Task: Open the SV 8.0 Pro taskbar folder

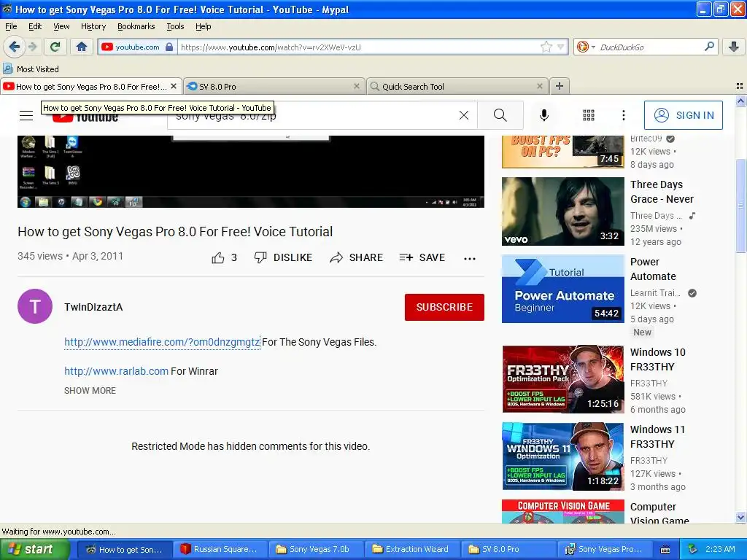Action: pyautogui.click(x=508, y=549)
